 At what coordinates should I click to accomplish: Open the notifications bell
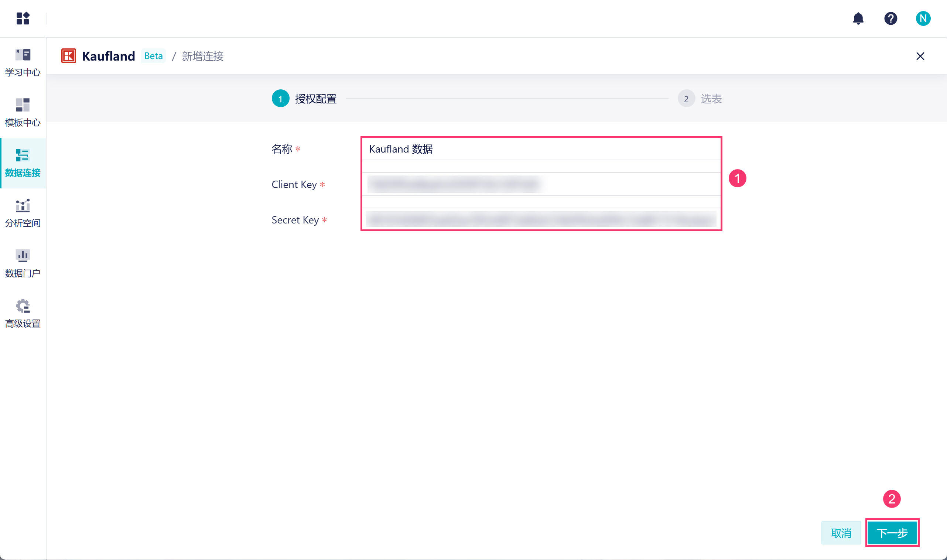click(858, 18)
